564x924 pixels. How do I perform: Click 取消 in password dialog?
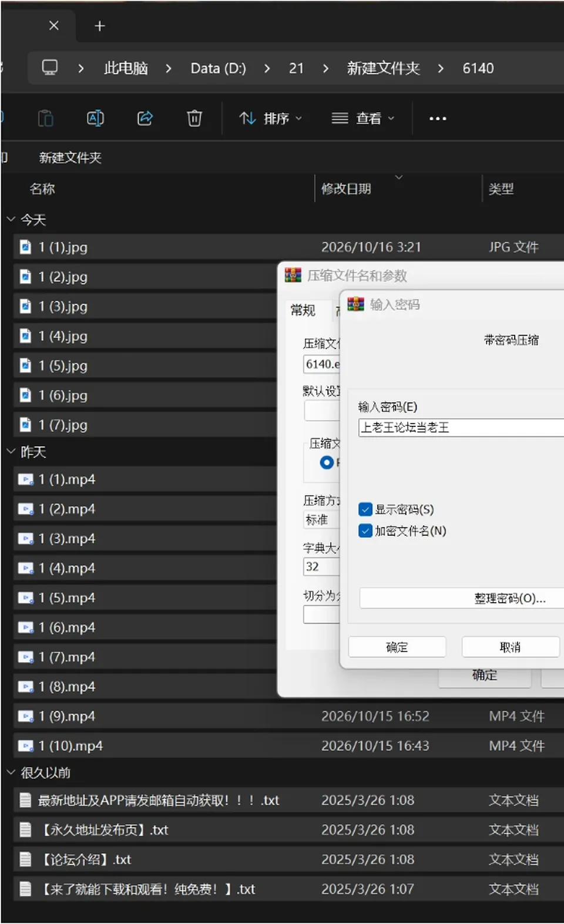pyautogui.click(x=510, y=647)
